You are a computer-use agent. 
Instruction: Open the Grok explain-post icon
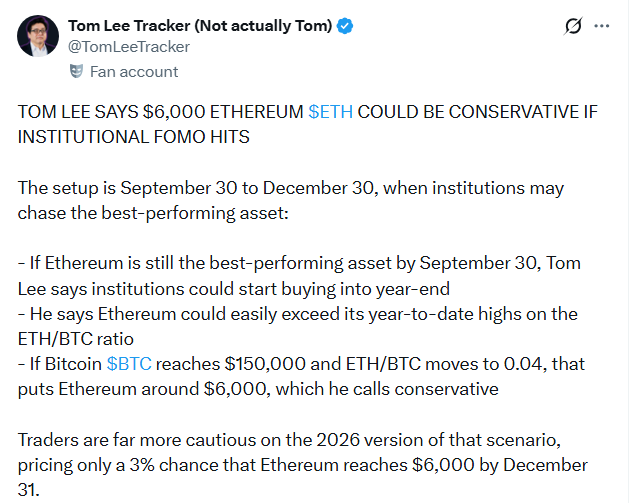point(573,27)
